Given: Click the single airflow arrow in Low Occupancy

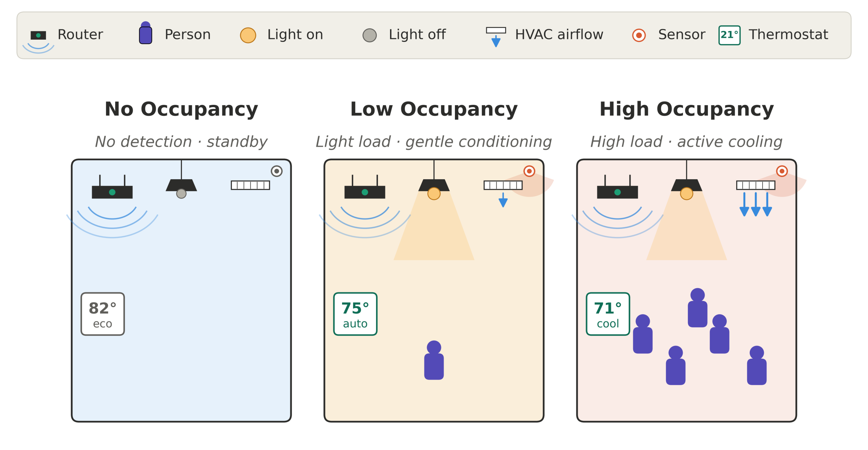Looking at the screenshot, I should point(503,200).
